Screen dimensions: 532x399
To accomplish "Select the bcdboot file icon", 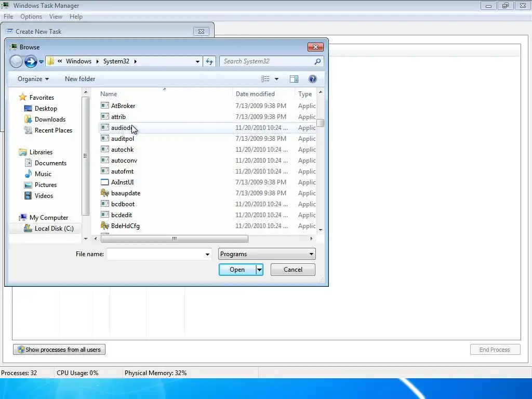I will point(105,204).
